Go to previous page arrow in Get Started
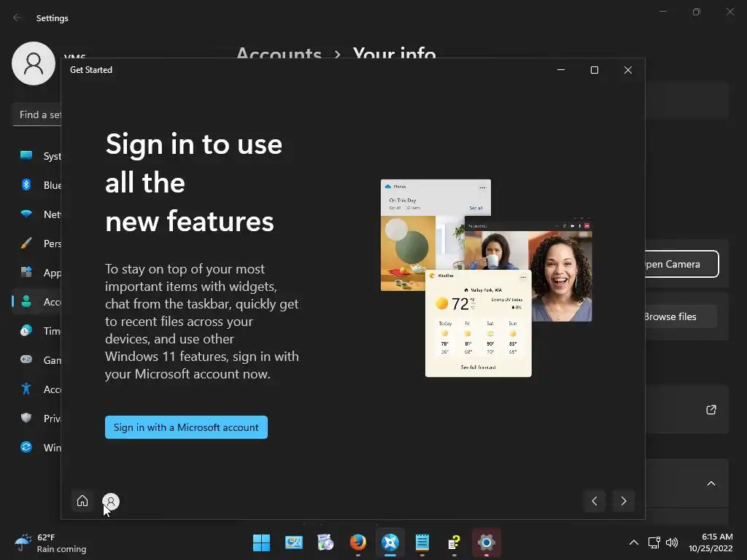747x560 pixels. click(x=594, y=501)
